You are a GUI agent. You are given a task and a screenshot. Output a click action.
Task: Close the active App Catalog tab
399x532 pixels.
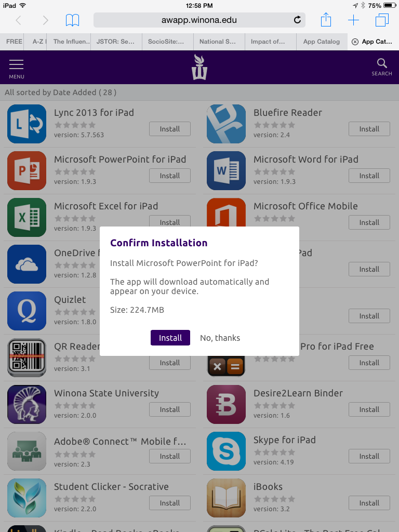pyautogui.click(x=355, y=42)
